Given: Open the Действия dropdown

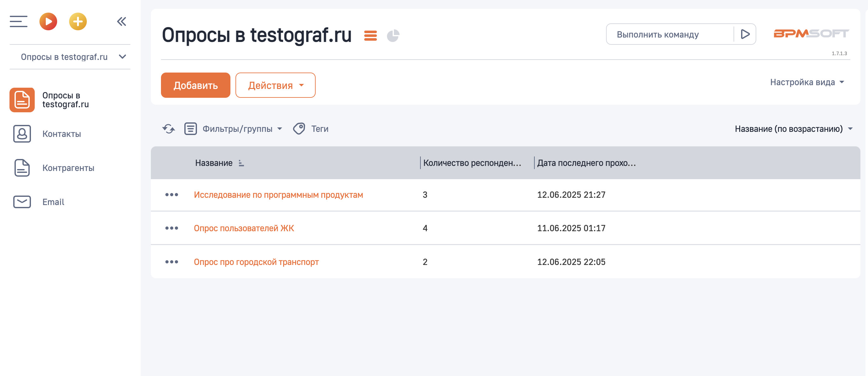Looking at the screenshot, I should click(275, 85).
